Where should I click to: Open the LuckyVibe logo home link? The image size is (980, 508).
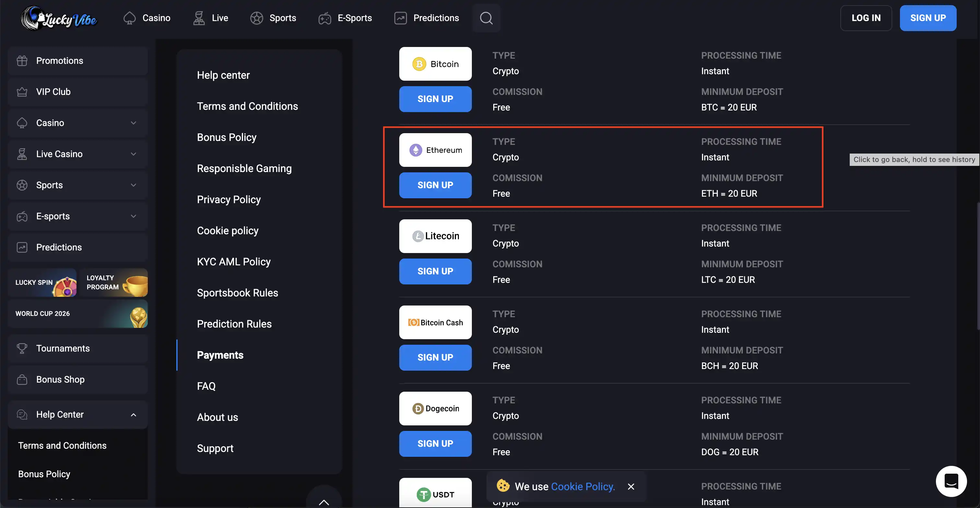[x=59, y=18]
